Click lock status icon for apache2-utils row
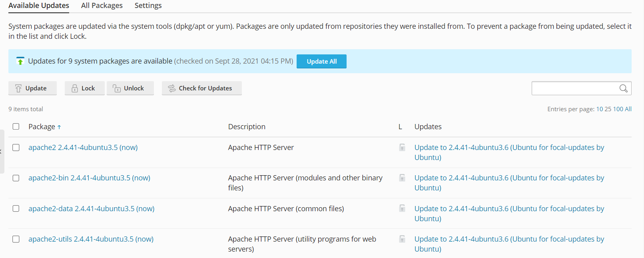This screenshot has height=258, width=644. pyautogui.click(x=402, y=239)
